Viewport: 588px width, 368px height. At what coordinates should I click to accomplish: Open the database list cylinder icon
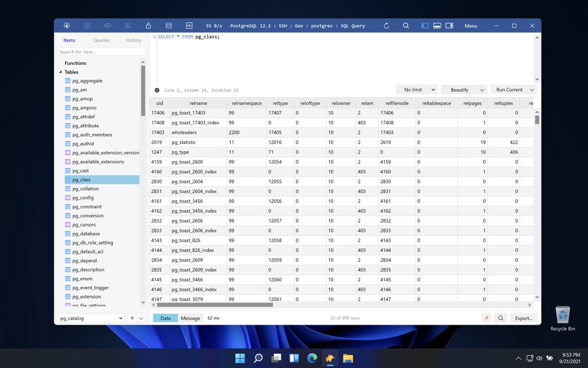point(169,26)
